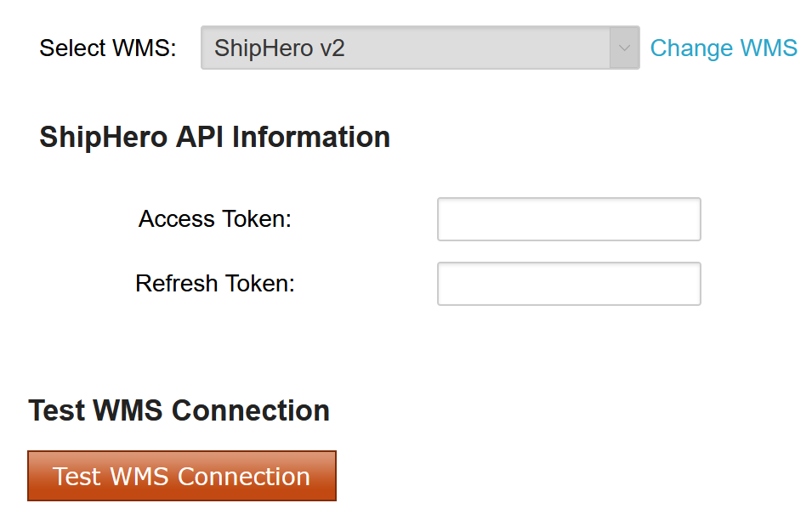
Task: Place cursor in the empty box beside Refresh Token
Action: point(569,284)
